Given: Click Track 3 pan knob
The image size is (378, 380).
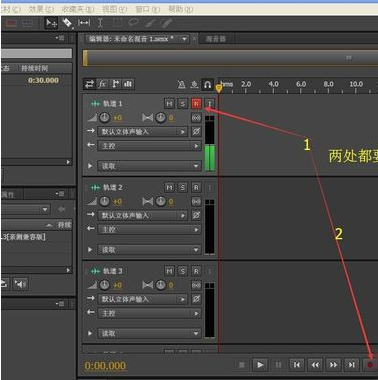Looking at the screenshot, I should 161,285.
